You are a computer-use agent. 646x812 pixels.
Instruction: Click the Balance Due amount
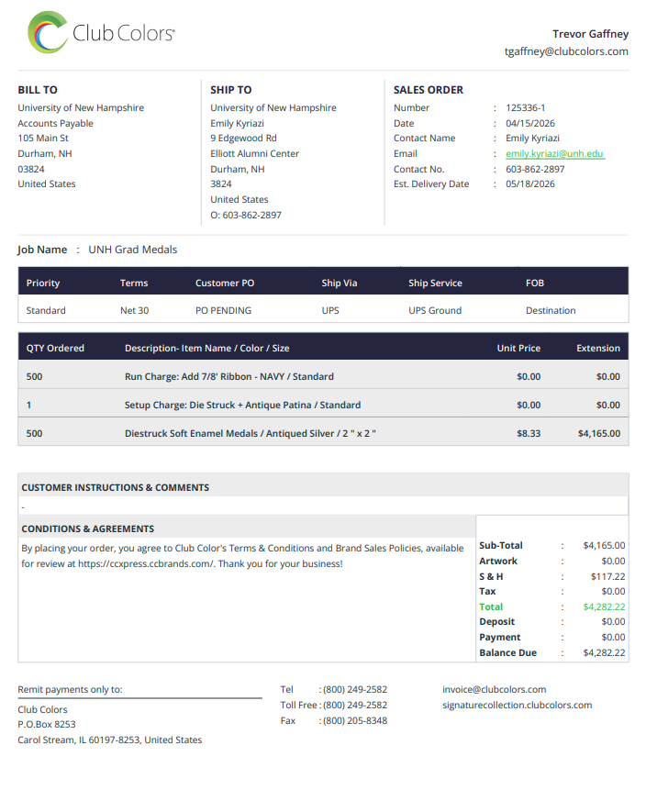(x=604, y=652)
